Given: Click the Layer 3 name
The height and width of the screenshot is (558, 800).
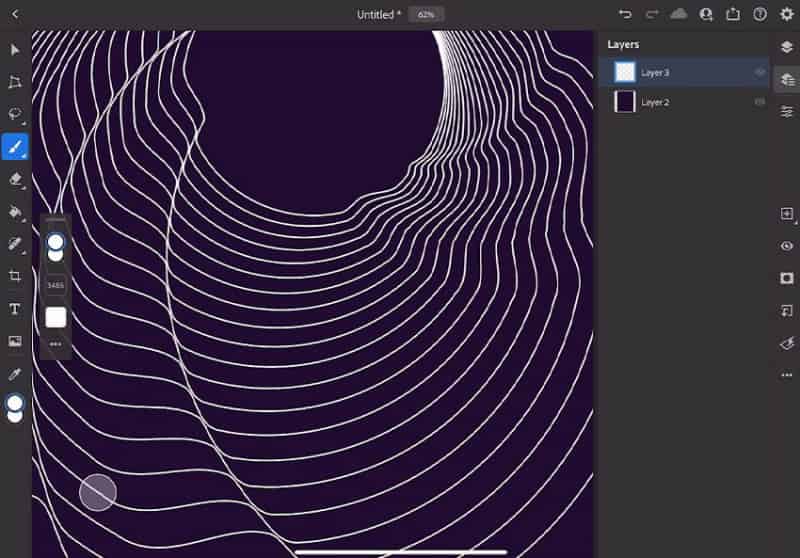Looking at the screenshot, I should 655,73.
